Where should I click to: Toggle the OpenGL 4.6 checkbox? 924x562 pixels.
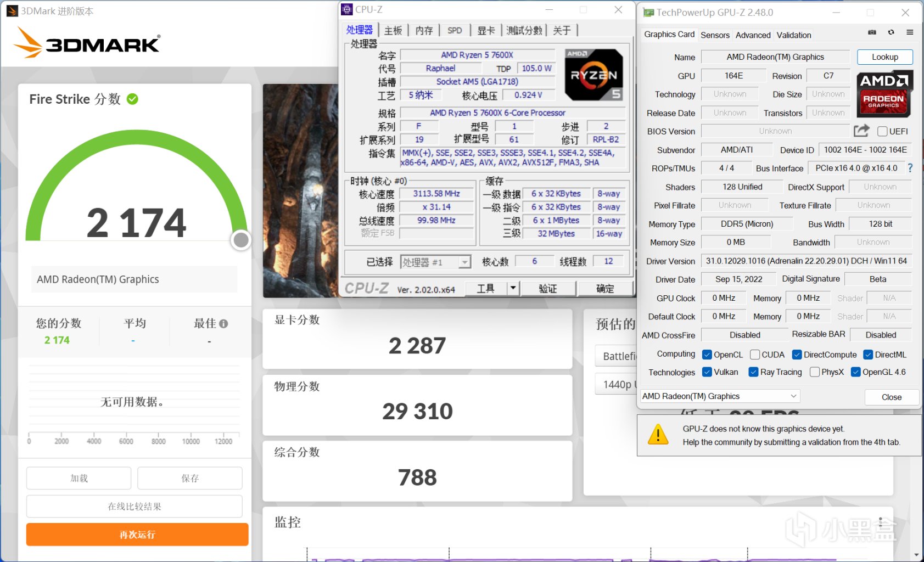pos(855,372)
